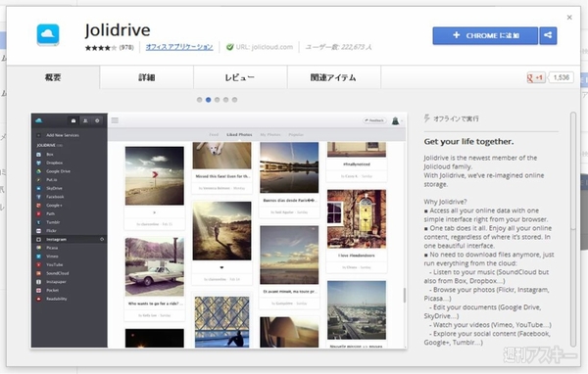Select the first screenshot carousel dot

[200, 100]
